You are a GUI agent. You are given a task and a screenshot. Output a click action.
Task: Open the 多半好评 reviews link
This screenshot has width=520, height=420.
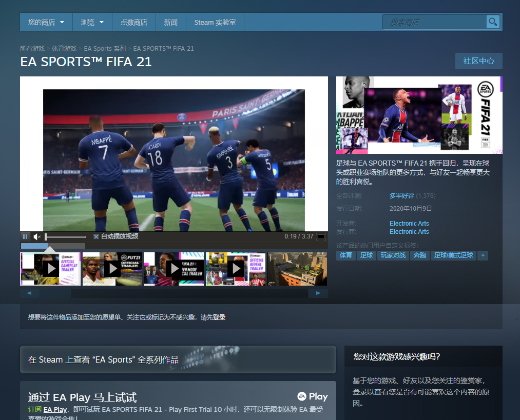401,196
